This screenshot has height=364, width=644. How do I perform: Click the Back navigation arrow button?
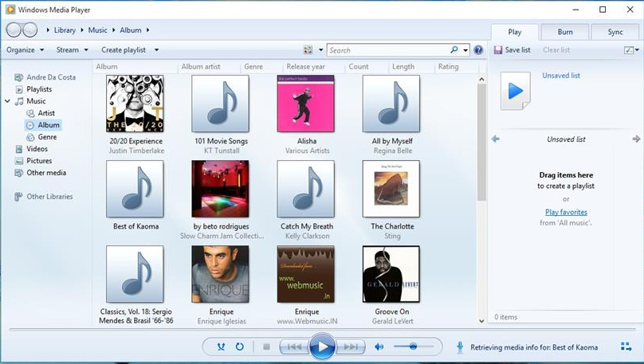coord(14,30)
